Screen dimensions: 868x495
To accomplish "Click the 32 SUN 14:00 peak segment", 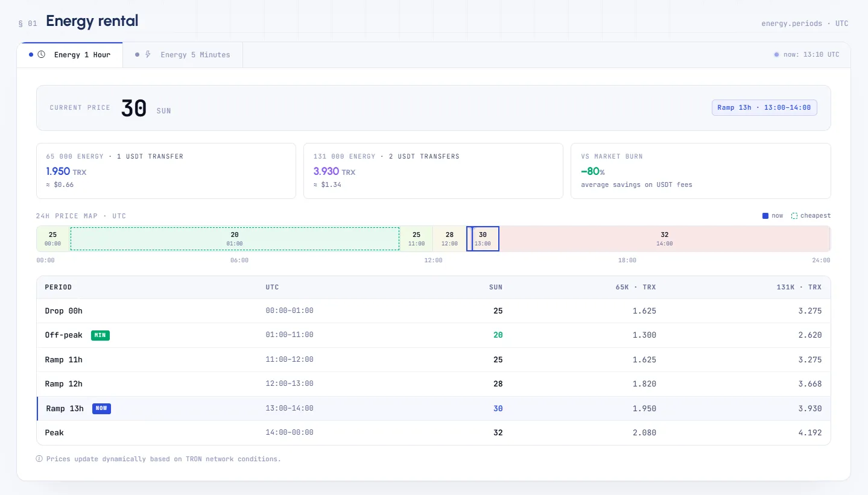I will pyautogui.click(x=664, y=239).
